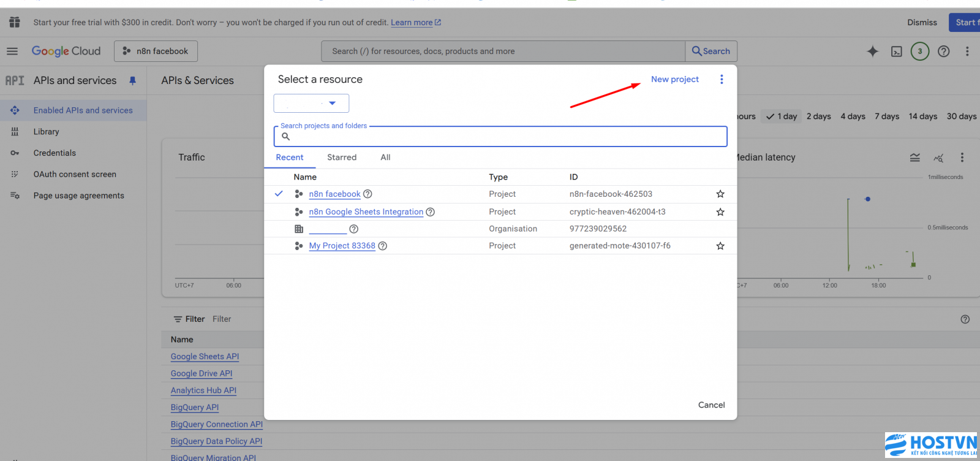
Task: Click the search magnifier in project search field
Action: point(285,137)
